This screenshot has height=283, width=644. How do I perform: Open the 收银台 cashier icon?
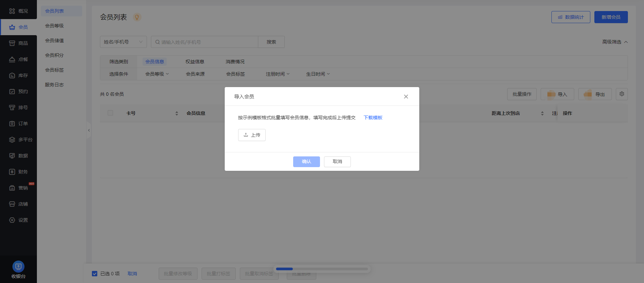[18, 267]
